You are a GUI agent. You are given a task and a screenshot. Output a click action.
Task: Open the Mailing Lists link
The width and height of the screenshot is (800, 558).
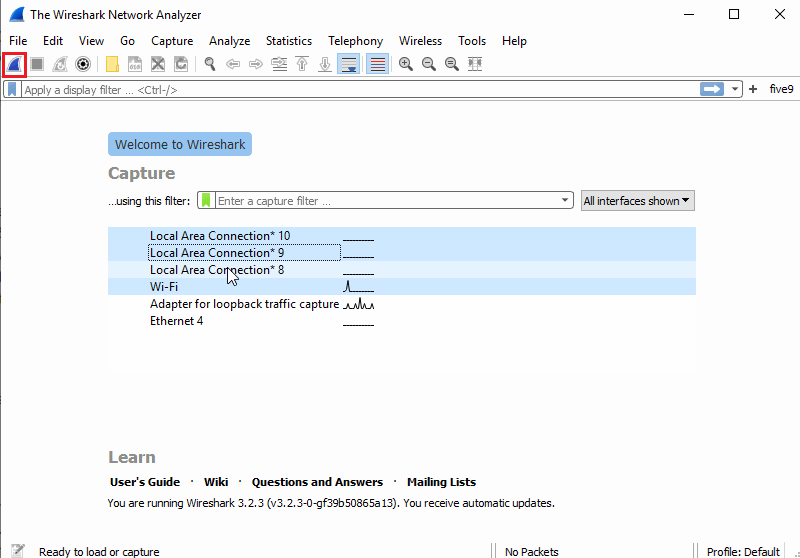pyautogui.click(x=441, y=482)
